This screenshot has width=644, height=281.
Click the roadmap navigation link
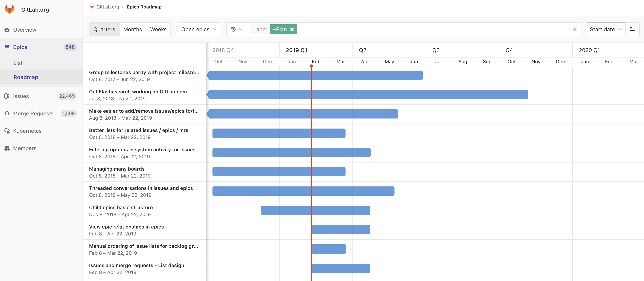pyautogui.click(x=26, y=77)
